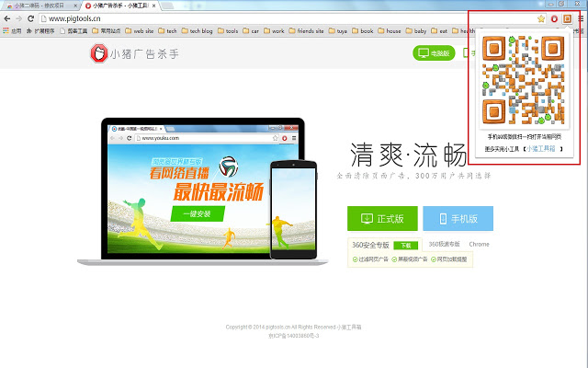Expand the web site bookmark folder

[139, 31]
